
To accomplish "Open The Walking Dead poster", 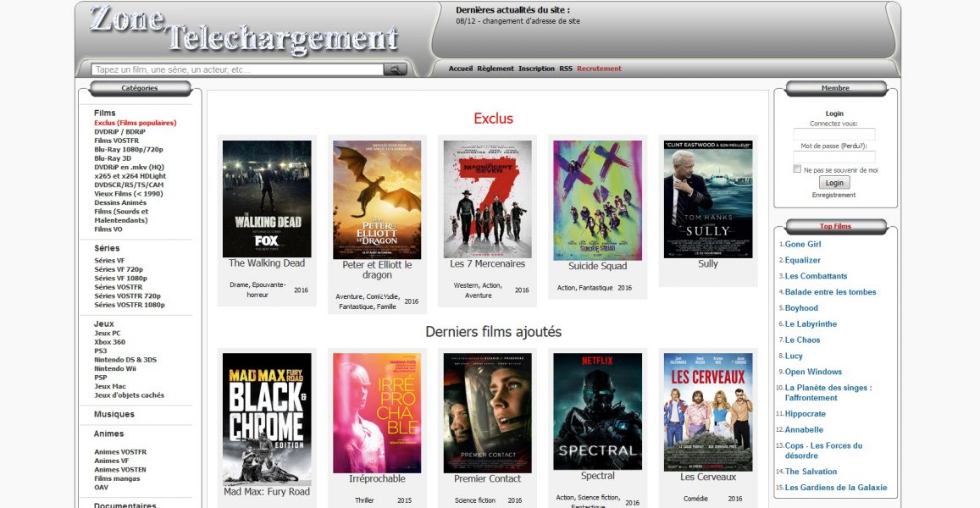I will point(267,199).
